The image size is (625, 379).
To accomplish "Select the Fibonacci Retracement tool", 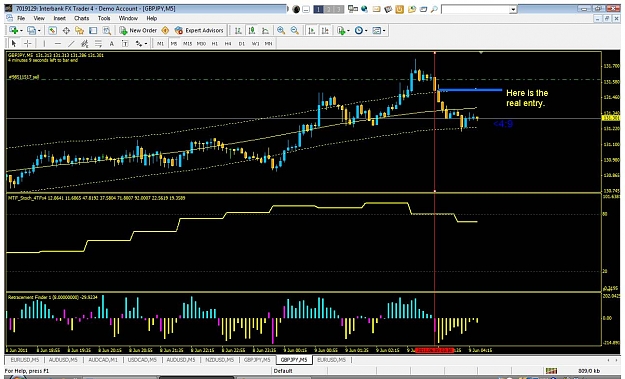I will 98,43.
